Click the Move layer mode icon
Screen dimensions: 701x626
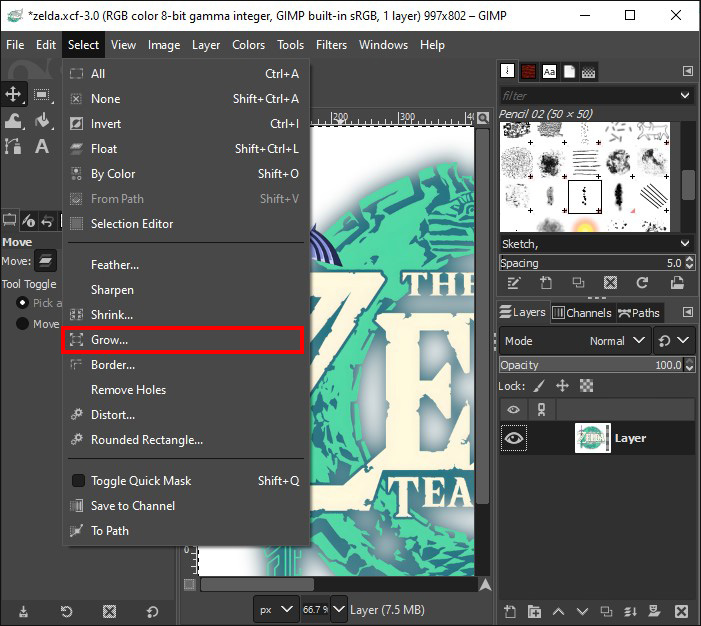click(46, 261)
